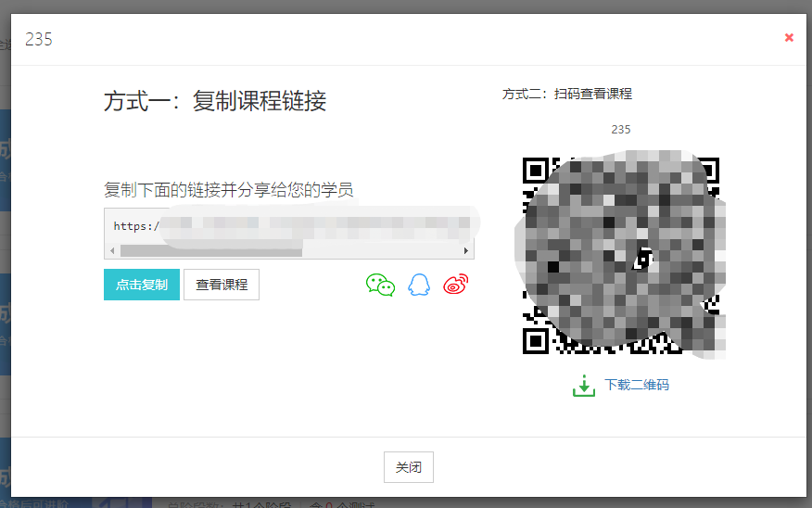Viewport: 812px width, 508px height.
Task: Click the course QR code image
Action: tap(621, 255)
